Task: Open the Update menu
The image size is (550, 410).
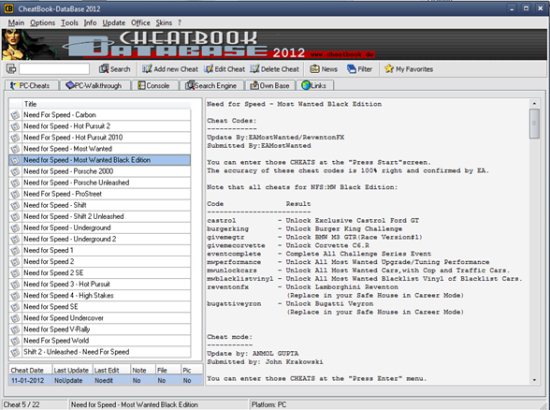Action: point(114,23)
